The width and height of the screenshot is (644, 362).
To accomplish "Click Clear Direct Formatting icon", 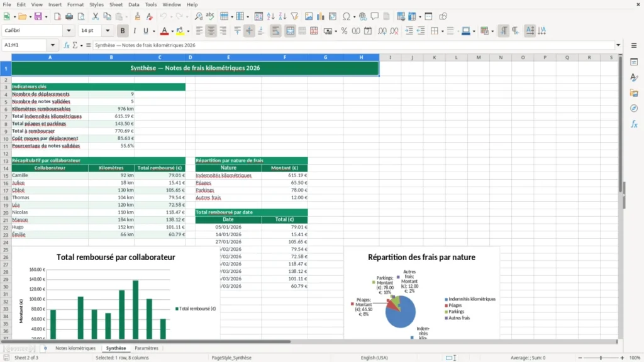I will pyautogui.click(x=150, y=16).
